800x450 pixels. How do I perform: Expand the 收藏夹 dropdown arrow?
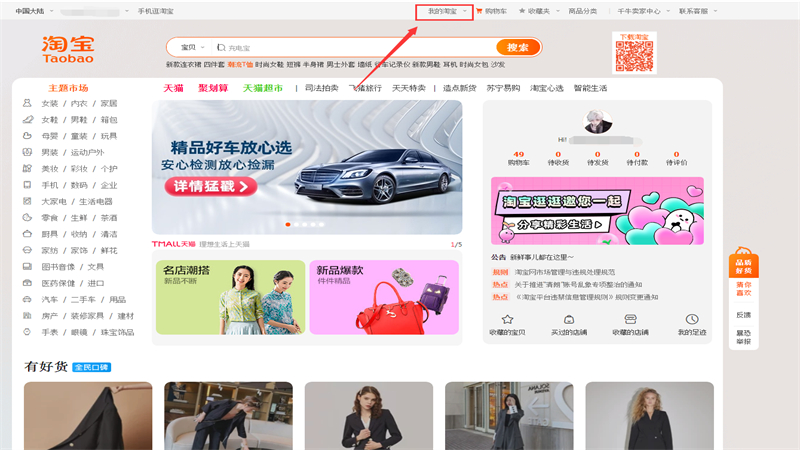pos(558,11)
